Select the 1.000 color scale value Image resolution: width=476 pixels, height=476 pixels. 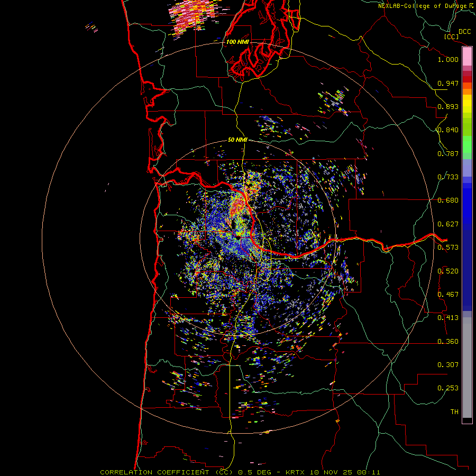point(448,59)
